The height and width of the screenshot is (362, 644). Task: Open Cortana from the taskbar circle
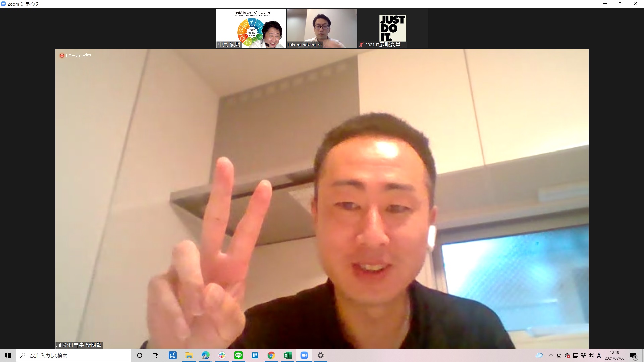tap(140, 355)
